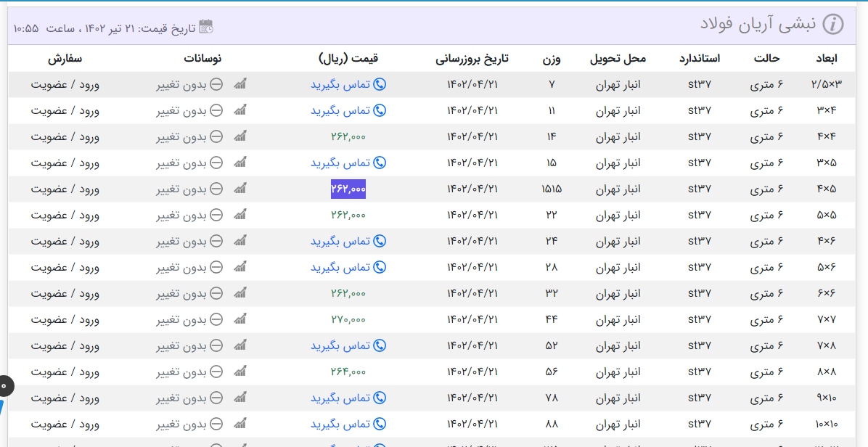
Task: Open ورود / عضویت for the 10×10 row
Action: click(65, 424)
